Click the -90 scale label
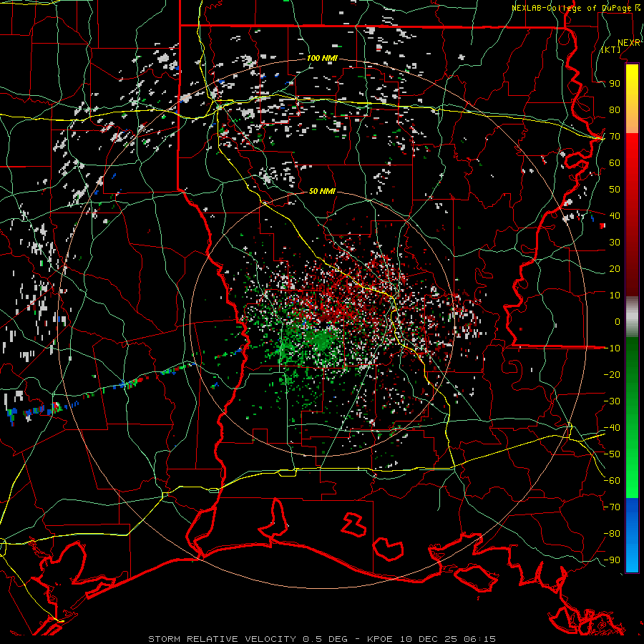Viewport: 644px width, 644px height. pos(612,560)
